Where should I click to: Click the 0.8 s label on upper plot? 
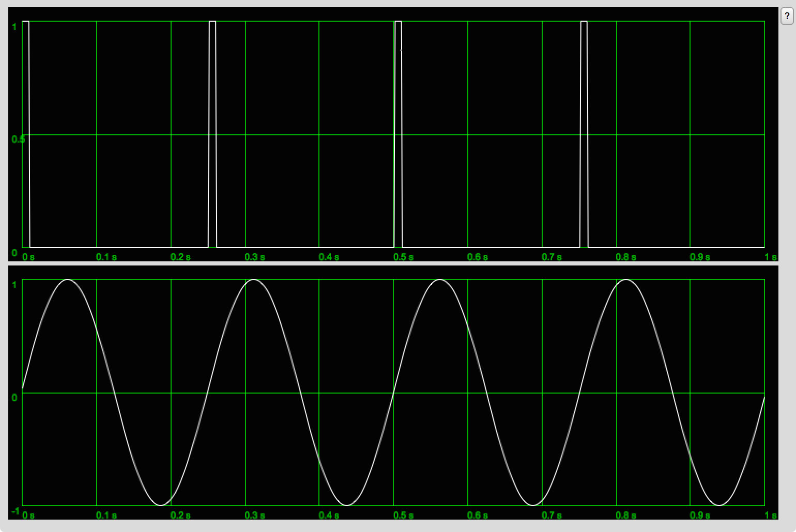point(626,257)
